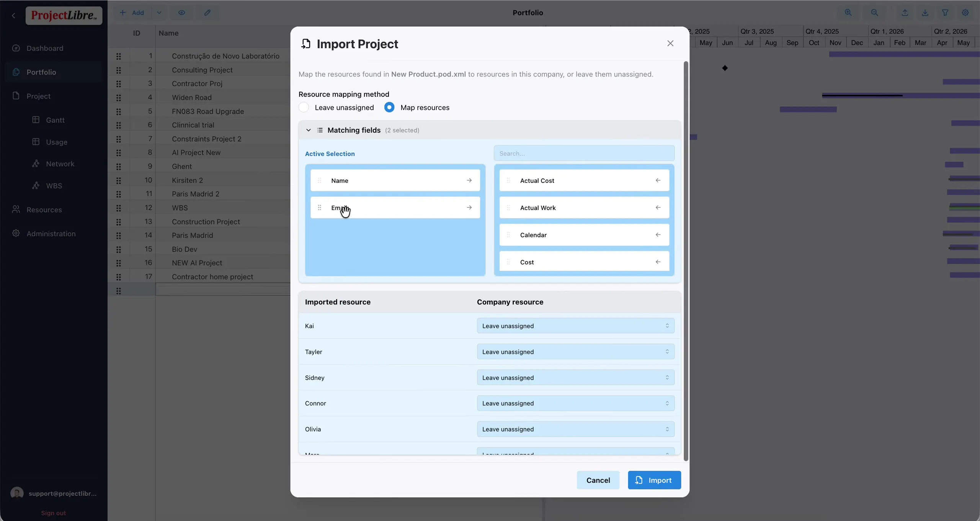Viewport: 980px width, 521px height.
Task: Open the filter funnel icon
Action: pos(945,13)
